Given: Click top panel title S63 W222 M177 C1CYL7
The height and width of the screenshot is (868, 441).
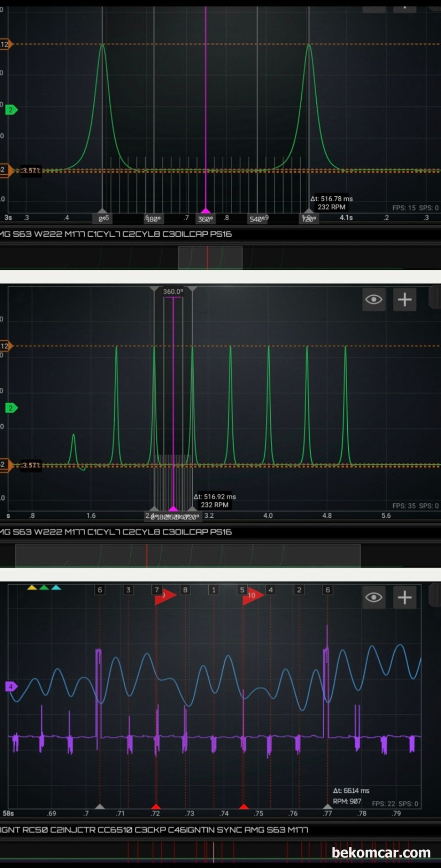Looking at the screenshot, I should (116, 234).
